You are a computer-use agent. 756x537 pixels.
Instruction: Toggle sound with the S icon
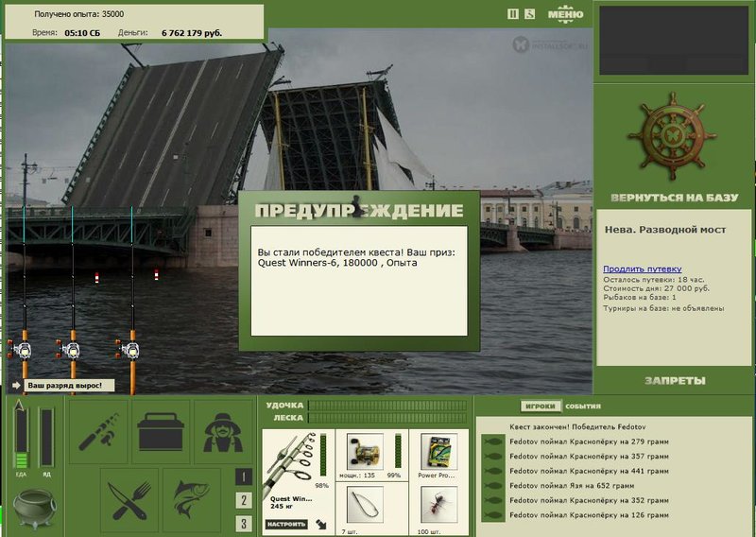pos(529,14)
